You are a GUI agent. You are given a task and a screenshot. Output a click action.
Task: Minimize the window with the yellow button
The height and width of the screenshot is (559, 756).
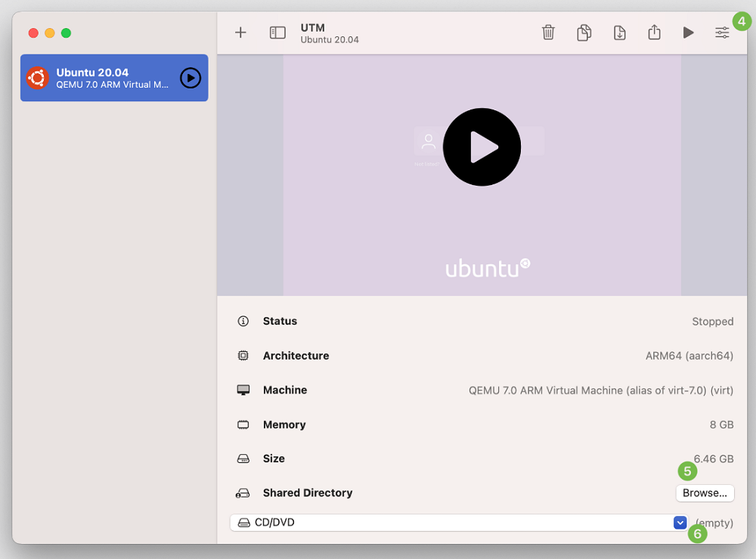click(x=50, y=32)
